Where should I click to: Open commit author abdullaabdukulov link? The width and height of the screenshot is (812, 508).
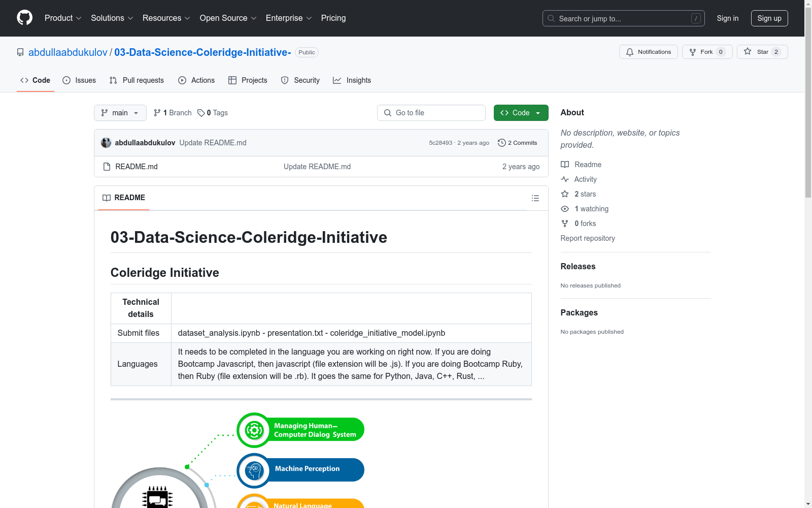click(145, 143)
